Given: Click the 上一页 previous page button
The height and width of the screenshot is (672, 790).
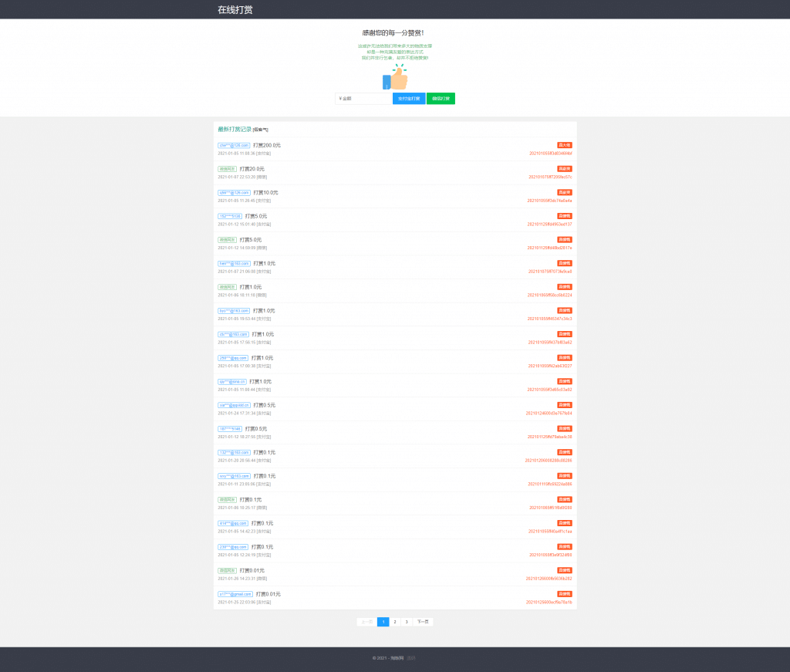Looking at the screenshot, I should (366, 622).
